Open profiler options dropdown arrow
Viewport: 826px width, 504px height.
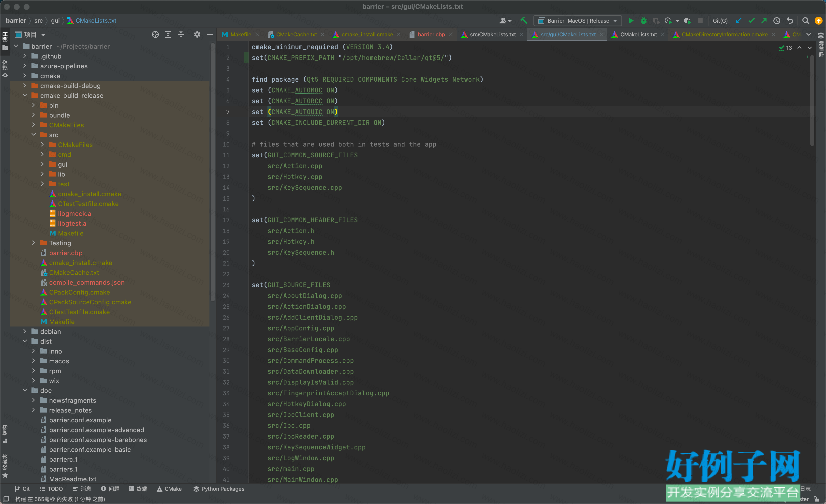coord(677,21)
